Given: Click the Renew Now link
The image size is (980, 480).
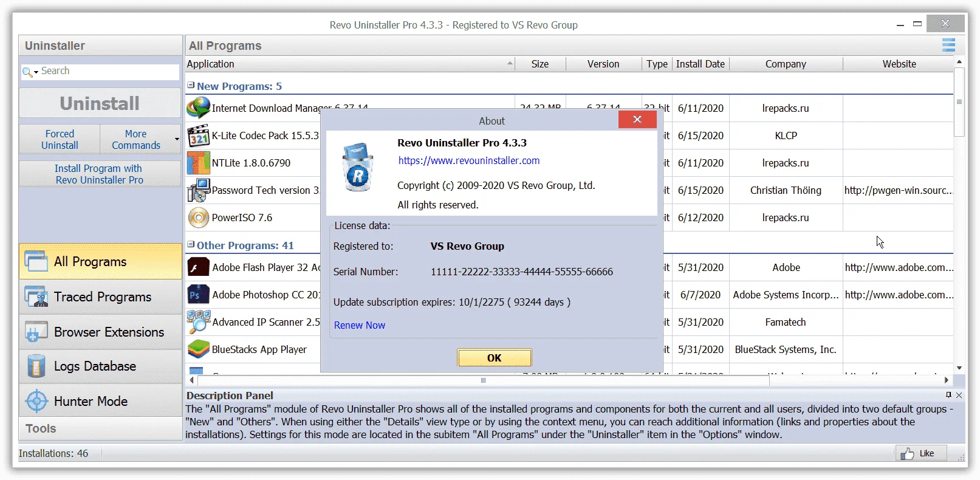Looking at the screenshot, I should coord(360,325).
